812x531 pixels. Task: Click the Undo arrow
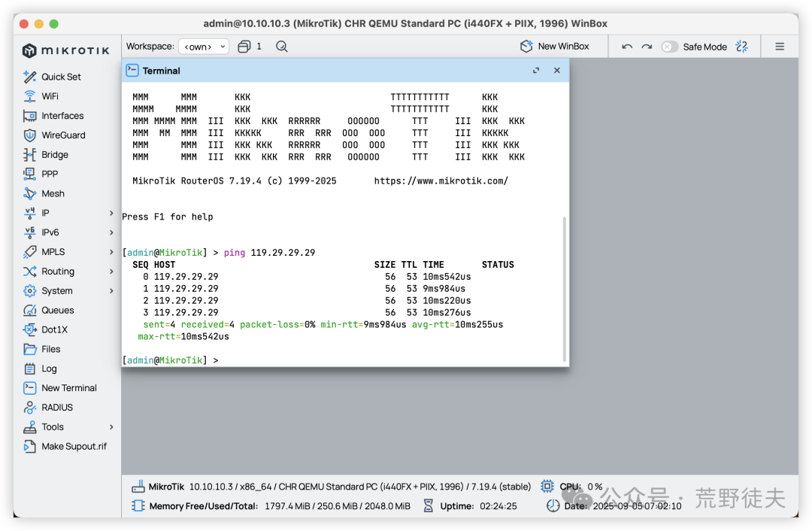(627, 47)
